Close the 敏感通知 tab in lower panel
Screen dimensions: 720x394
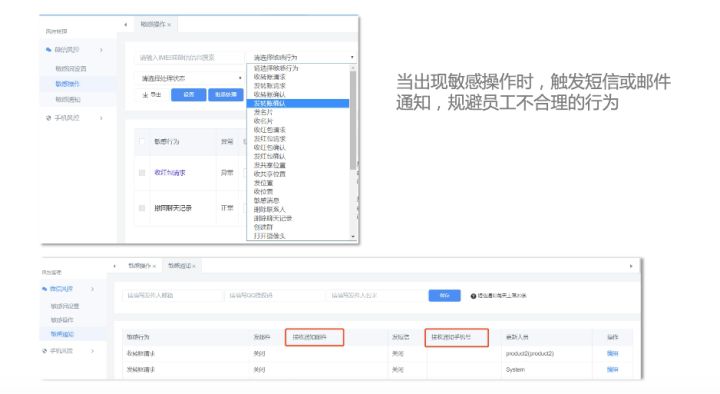click(x=194, y=266)
